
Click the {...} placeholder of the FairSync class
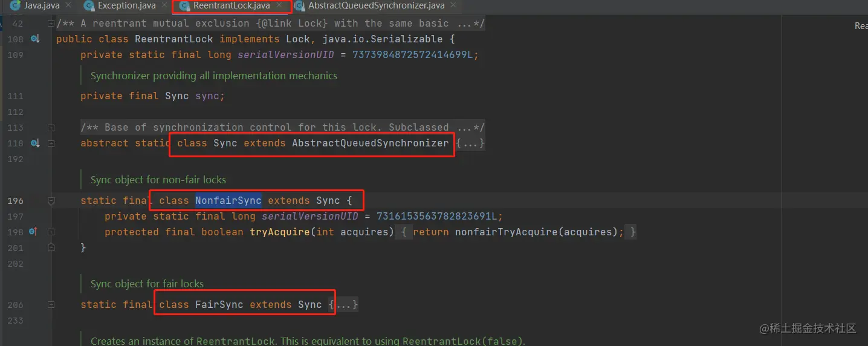pos(344,304)
